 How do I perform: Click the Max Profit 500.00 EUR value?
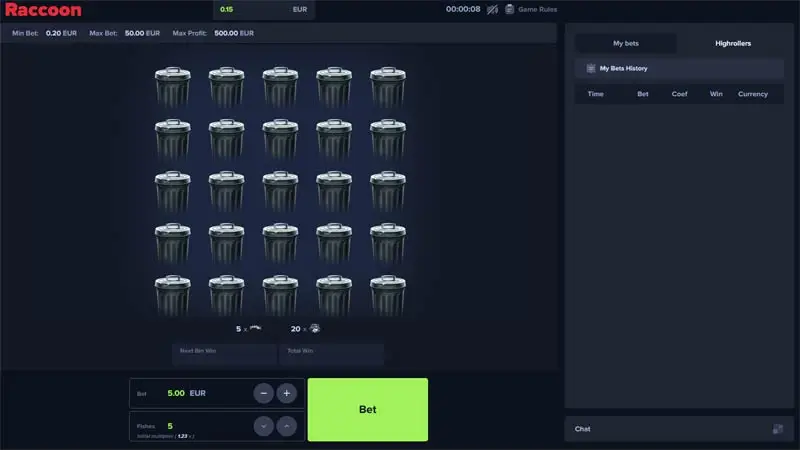(x=234, y=33)
